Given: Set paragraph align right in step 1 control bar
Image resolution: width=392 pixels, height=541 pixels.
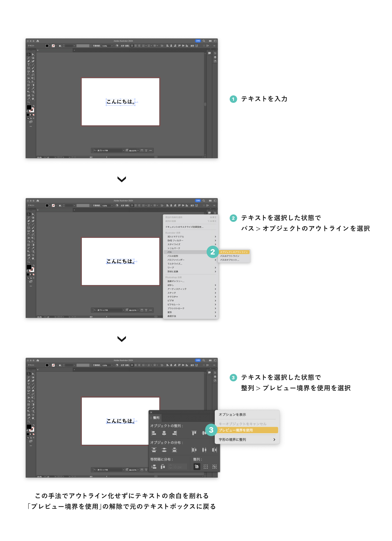Looking at the screenshot, I should tap(139, 46).
